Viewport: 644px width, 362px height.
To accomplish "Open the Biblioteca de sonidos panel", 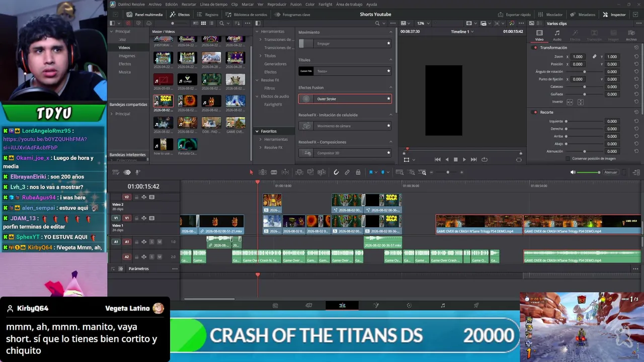I will 246,15.
